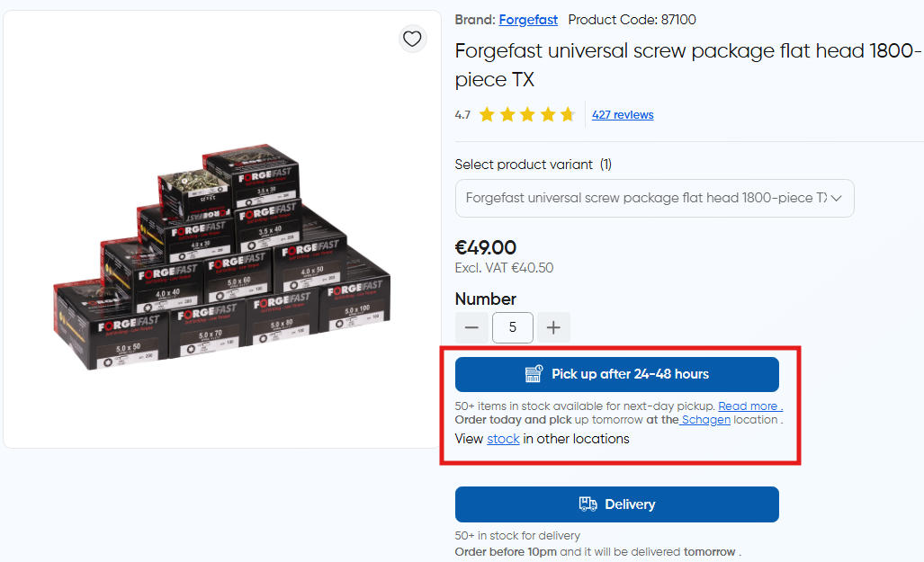This screenshot has width=924, height=562.
Task: Open the 427 reviews link
Action: point(623,115)
